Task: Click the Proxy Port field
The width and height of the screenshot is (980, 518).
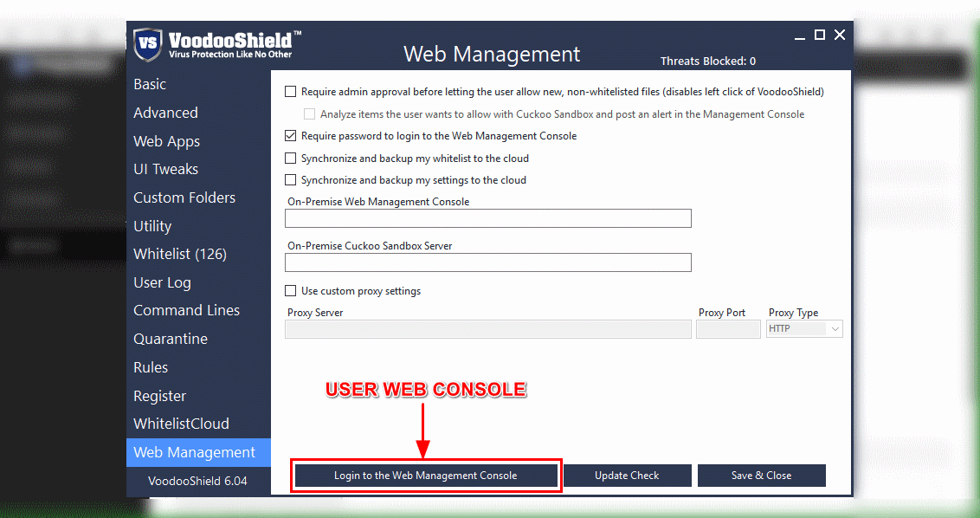Action: 728,329
